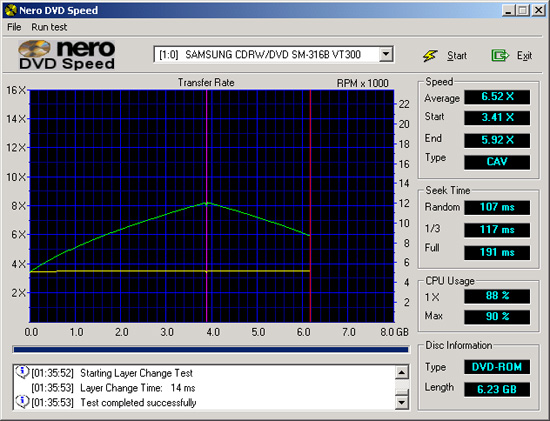Click the Start button label
The width and height of the screenshot is (550, 421).
point(457,55)
